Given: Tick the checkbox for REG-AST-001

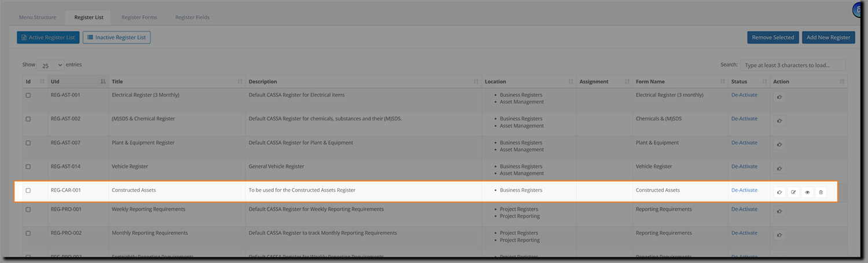Looking at the screenshot, I should (28, 95).
